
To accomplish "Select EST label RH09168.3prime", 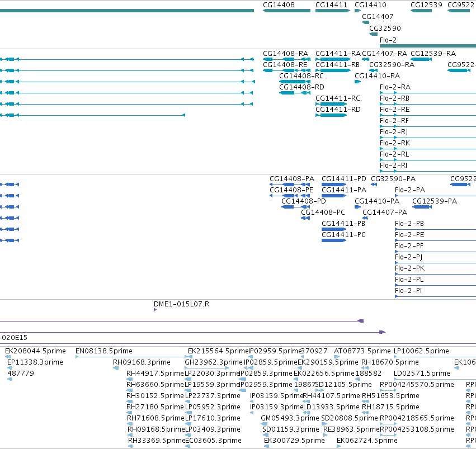I will pyautogui.click(x=142, y=362).
